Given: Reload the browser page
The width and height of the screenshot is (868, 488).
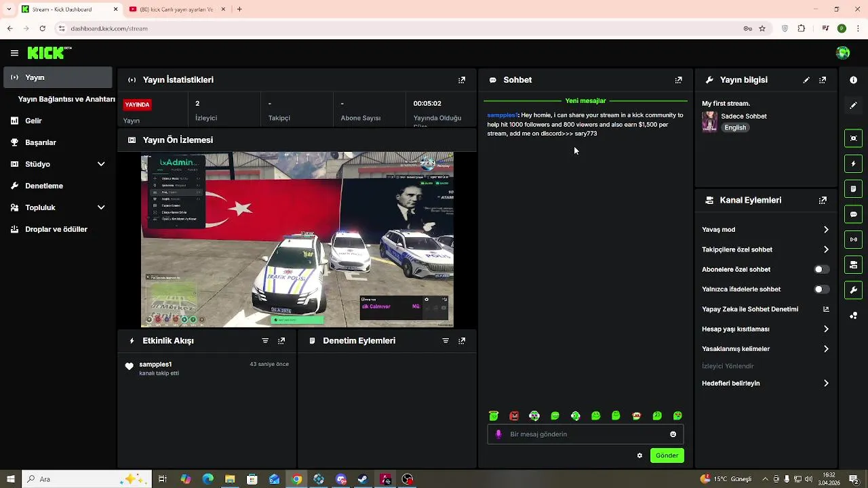Looking at the screenshot, I should [x=42, y=28].
